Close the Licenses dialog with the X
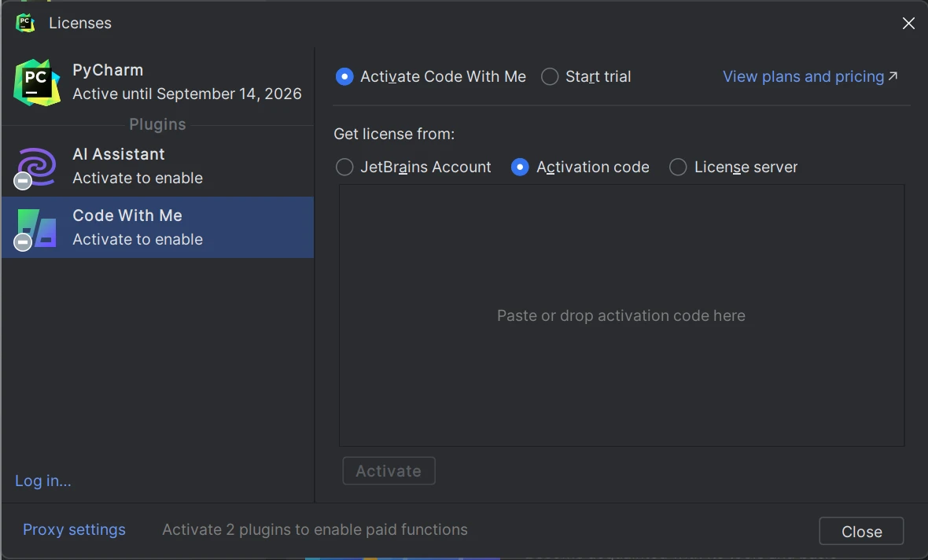This screenshot has height=560, width=928. [908, 23]
